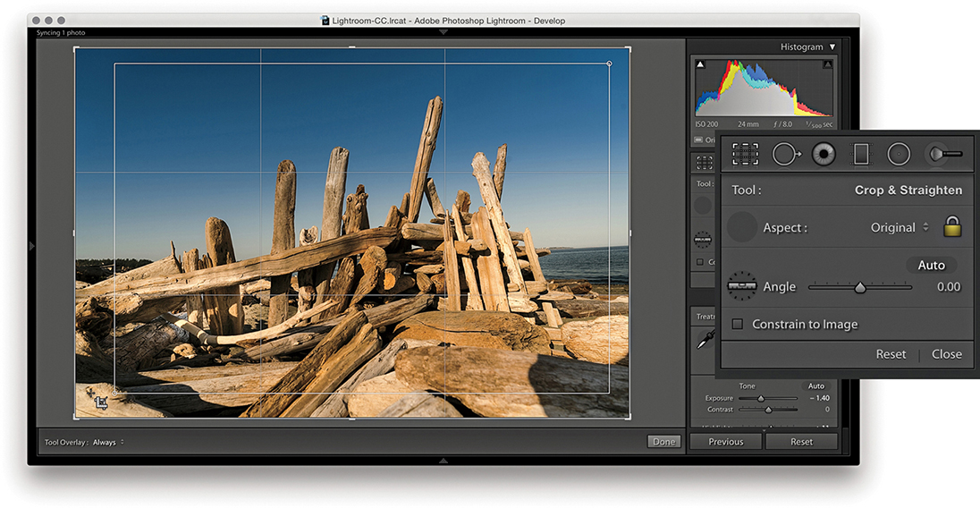This screenshot has height=508, width=980.
Task: Click the Previous button
Action: point(725,442)
